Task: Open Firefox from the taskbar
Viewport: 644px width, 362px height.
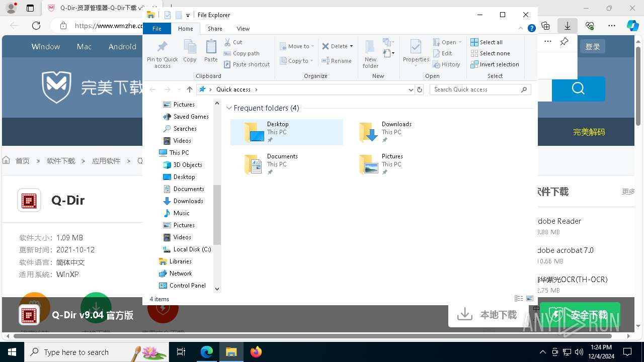Action: pyautogui.click(x=256, y=352)
